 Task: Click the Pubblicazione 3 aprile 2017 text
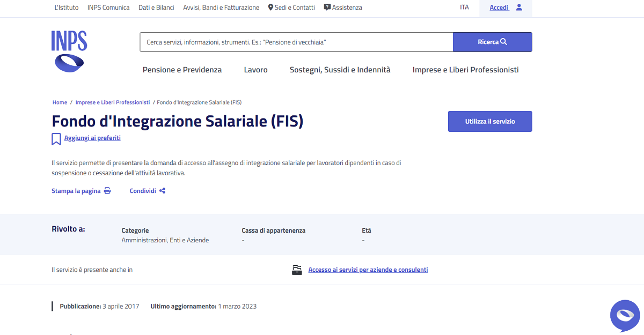[x=99, y=307]
